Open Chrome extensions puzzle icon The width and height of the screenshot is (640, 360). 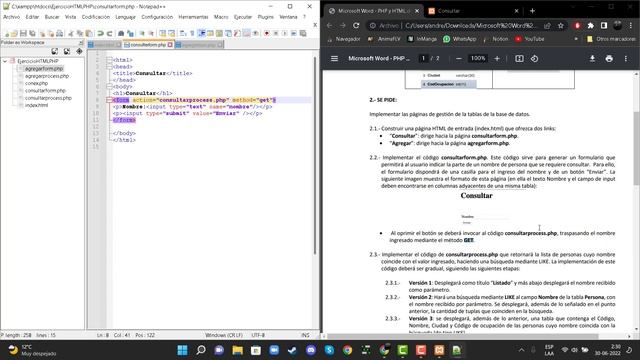(591, 25)
